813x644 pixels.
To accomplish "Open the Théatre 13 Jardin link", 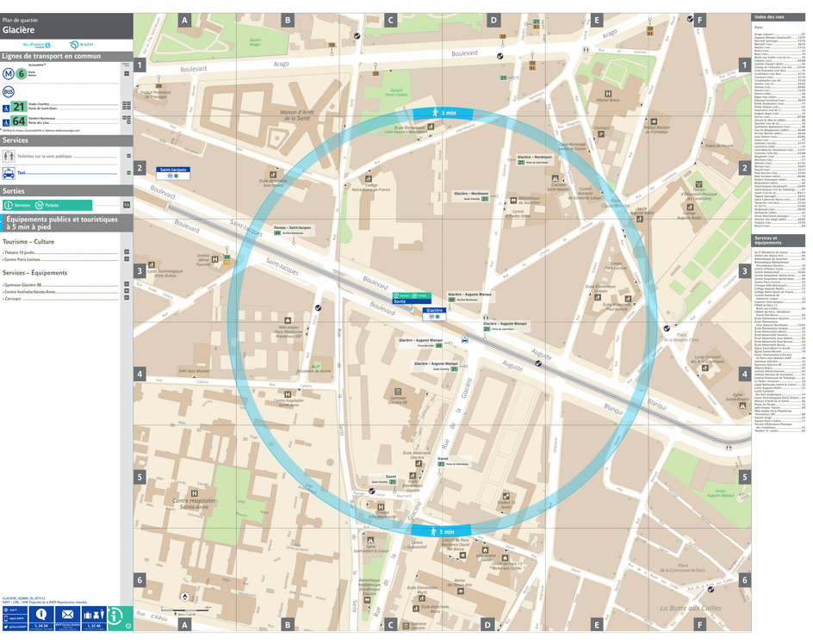I will [x=18, y=253].
